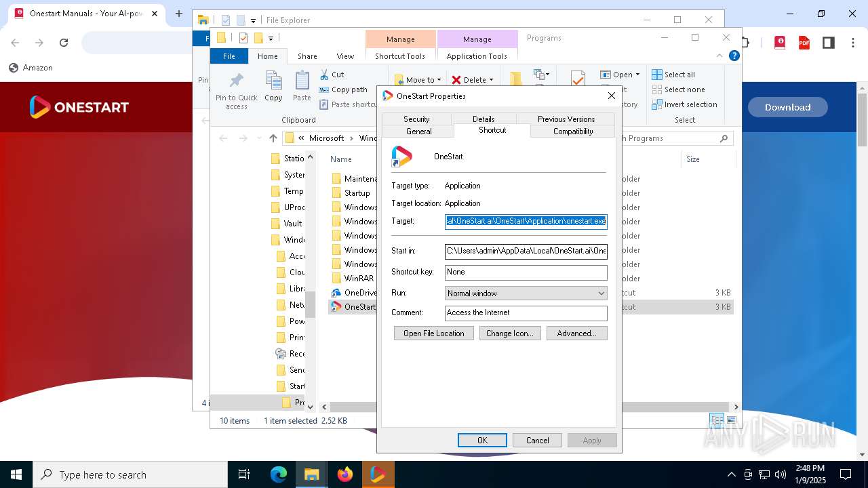Expand the Move to dropdown
The image size is (868, 488).
439,80
